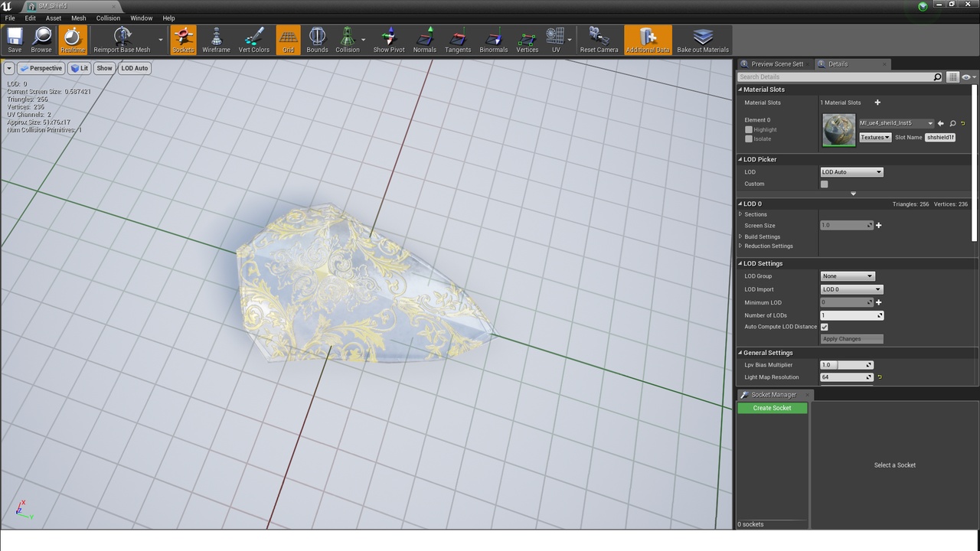The width and height of the screenshot is (980, 551).
Task: Check the Custom LOD checkbox
Action: (x=825, y=184)
